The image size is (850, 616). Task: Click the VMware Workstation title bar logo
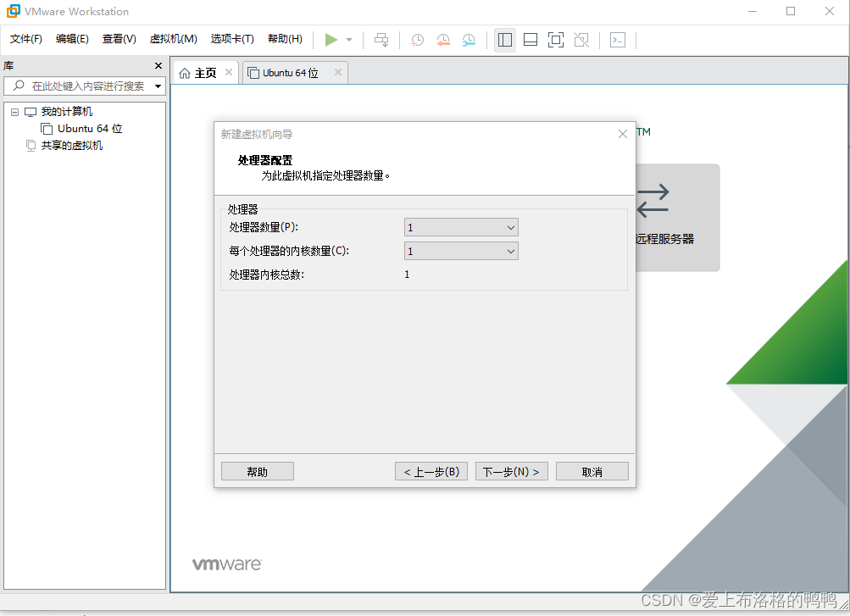pos(13,11)
